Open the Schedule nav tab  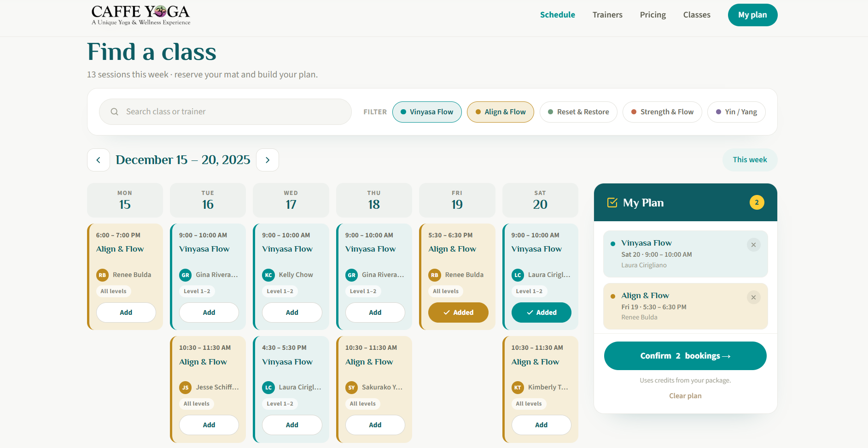[558, 15]
